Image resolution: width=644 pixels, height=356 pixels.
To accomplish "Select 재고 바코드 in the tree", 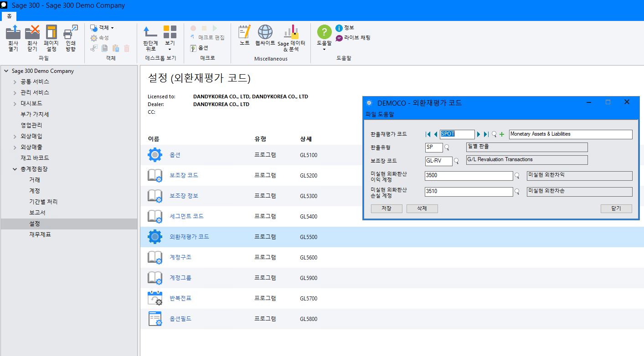I will pos(35,158).
